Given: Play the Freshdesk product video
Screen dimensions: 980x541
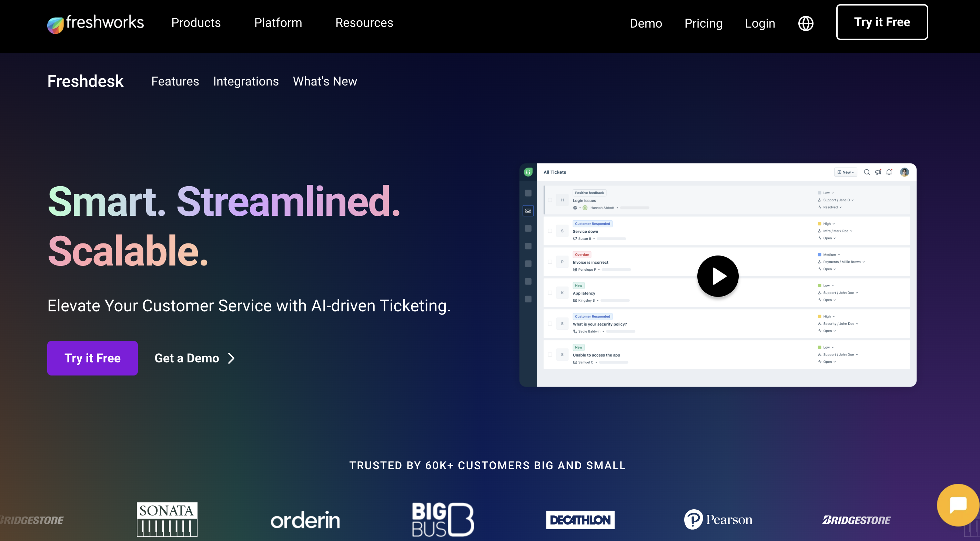Looking at the screenshot, I should pyautogui.click(x=717, y=276).
